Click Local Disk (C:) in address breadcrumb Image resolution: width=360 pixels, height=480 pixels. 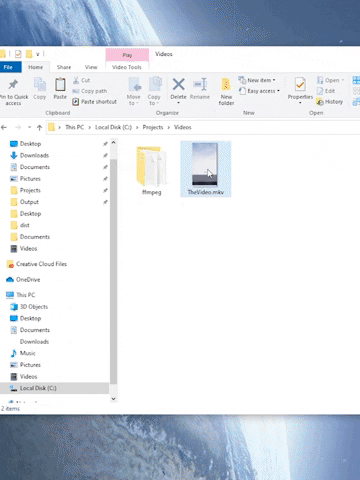click(113, 127)
